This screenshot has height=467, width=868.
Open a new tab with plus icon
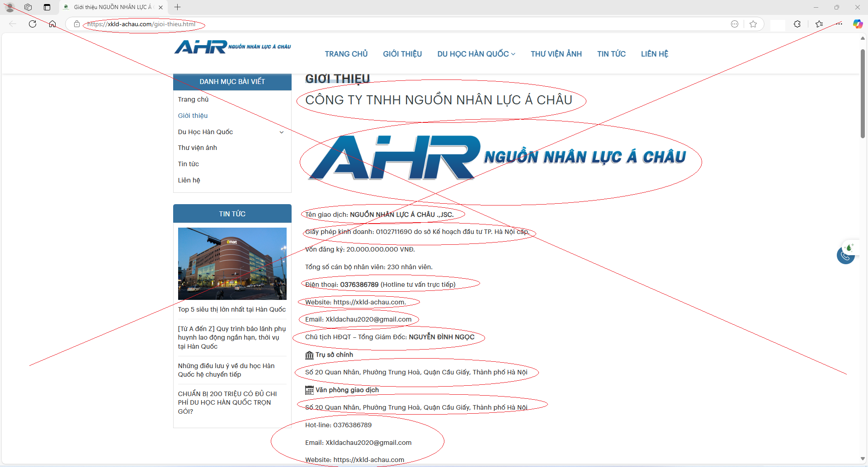tap(178, 7)
